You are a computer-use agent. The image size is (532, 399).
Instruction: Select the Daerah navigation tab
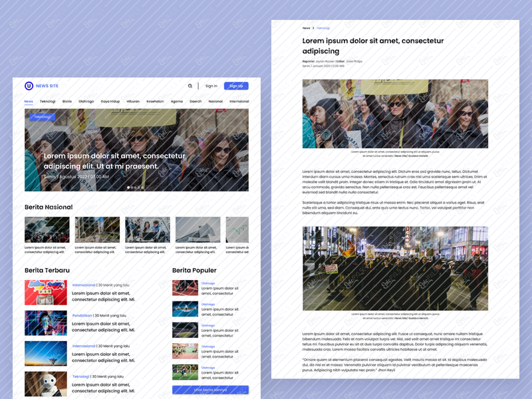(x=196, y=101)
